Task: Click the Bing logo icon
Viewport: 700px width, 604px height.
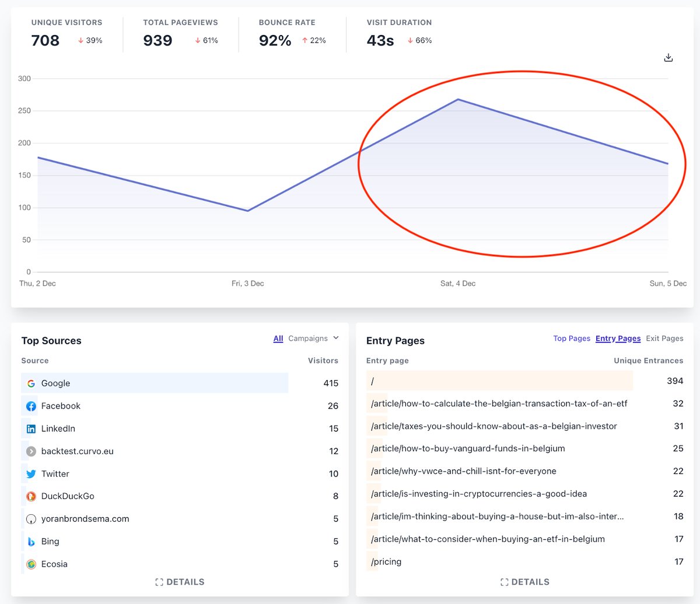Action: (32, 542)
